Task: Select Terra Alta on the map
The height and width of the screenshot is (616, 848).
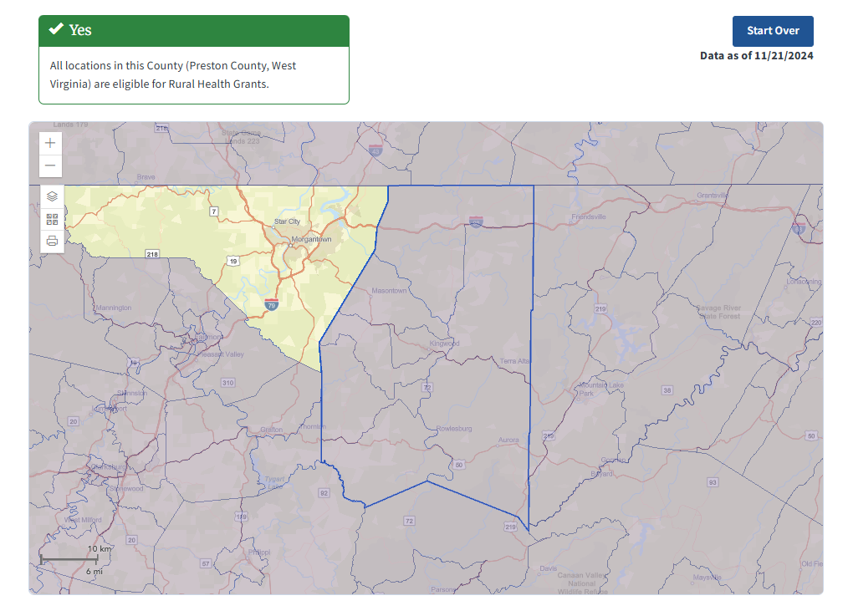Action: (x=515, y=361)
